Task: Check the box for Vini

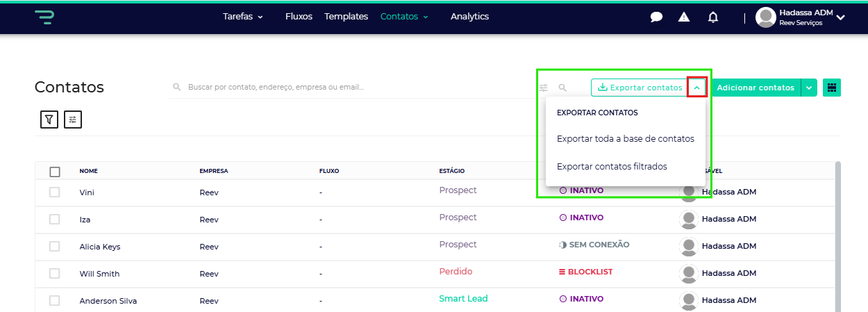Action: (x=55, y=192)
